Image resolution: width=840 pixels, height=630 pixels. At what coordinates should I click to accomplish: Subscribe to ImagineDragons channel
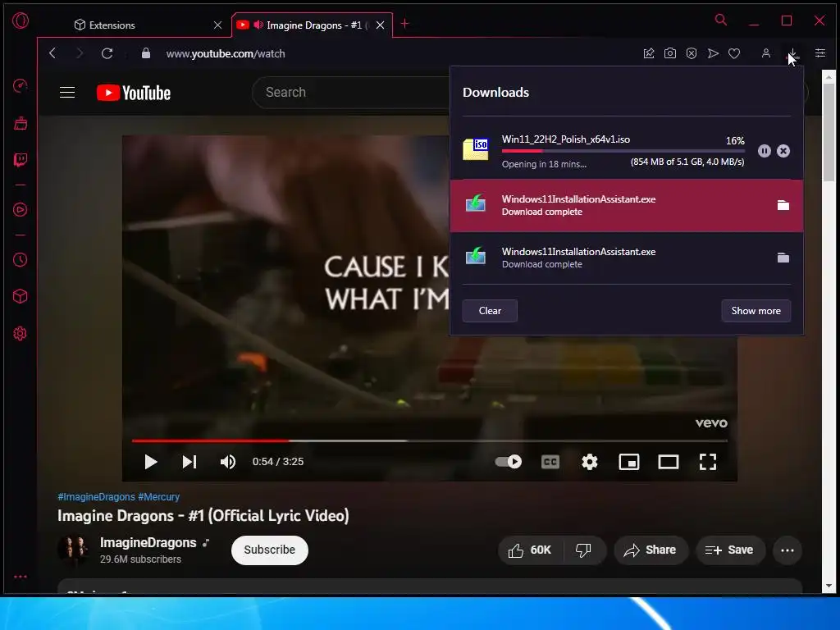(269, 550)
